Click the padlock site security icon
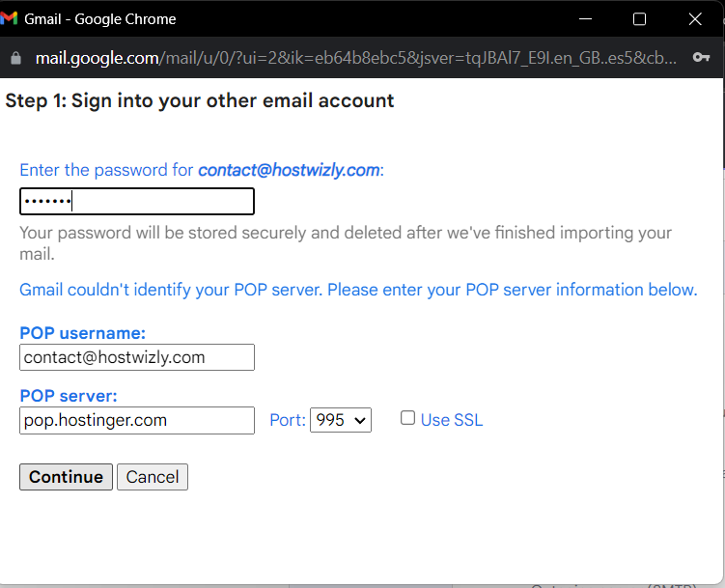 (x=14, y=58)
